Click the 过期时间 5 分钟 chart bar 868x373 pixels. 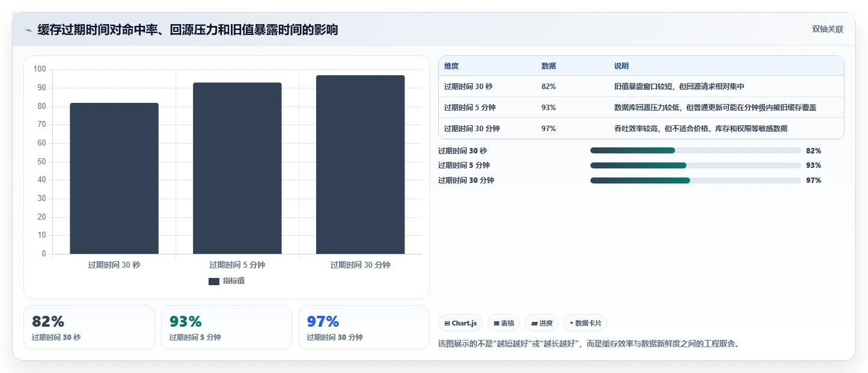click(237, 168)
